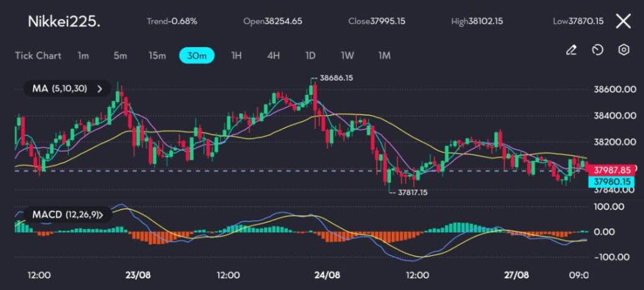Select the pencil drawing tool icon
The height and width of the screenshot is (290, 644).
[571, 50]
